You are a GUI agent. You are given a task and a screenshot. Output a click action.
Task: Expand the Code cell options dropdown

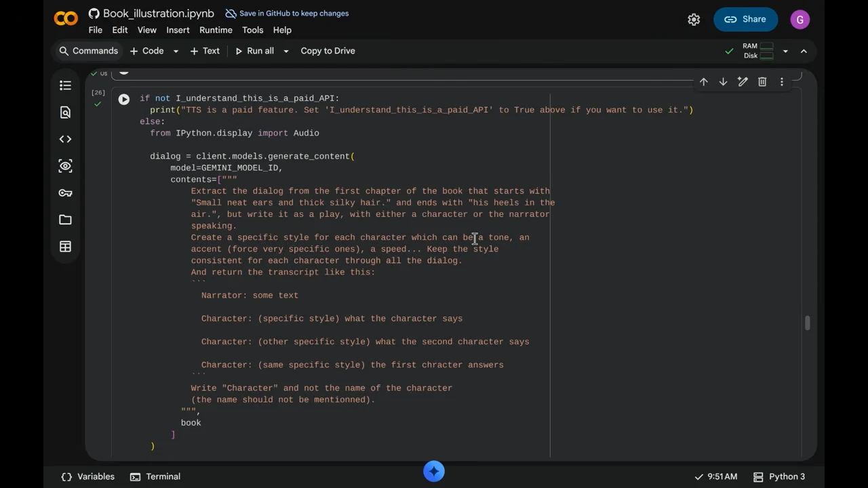[176, 51]
